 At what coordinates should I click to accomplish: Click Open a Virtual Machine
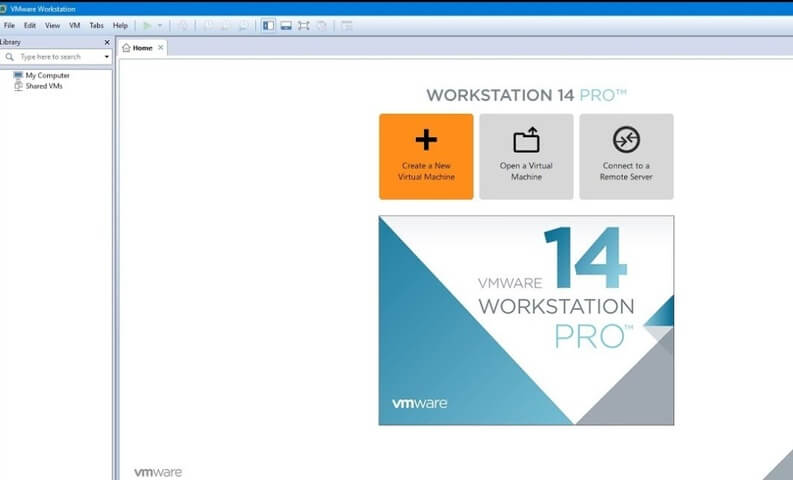(526, 156)
